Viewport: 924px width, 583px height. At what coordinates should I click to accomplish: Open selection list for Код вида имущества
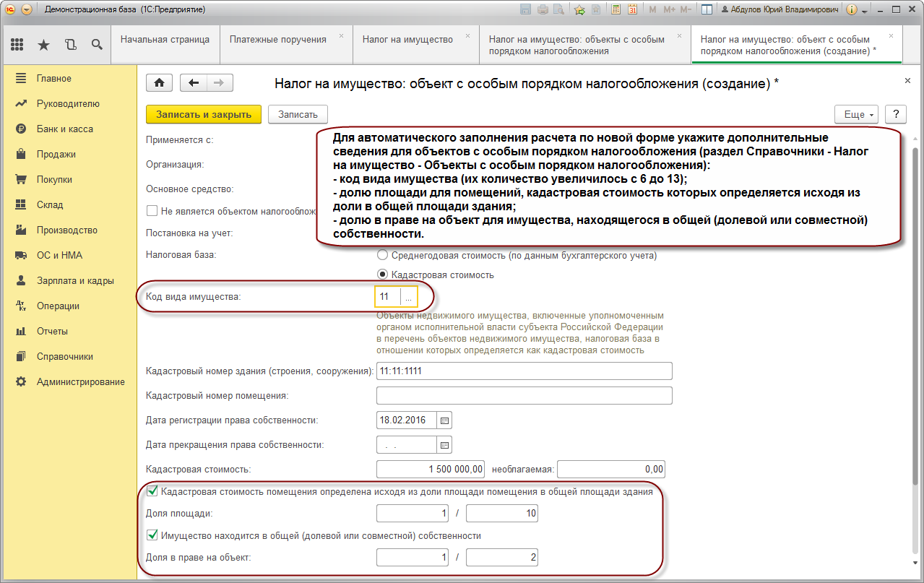coord(409,297)
